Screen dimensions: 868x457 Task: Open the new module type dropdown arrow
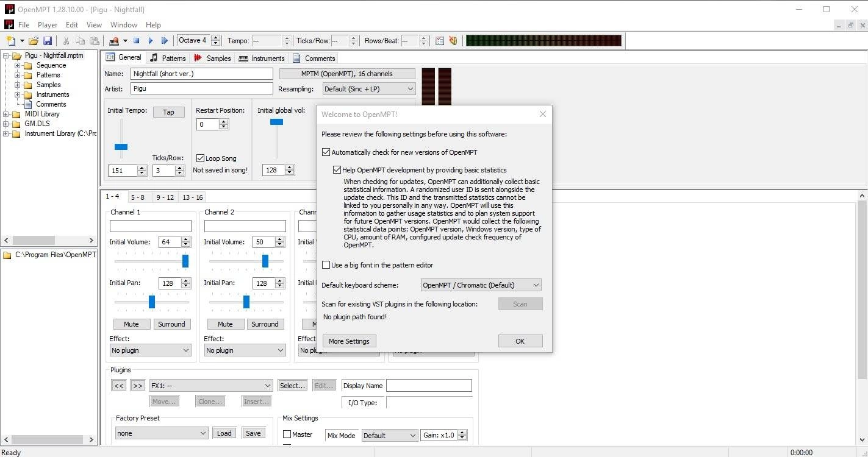[x=22, y=41]
